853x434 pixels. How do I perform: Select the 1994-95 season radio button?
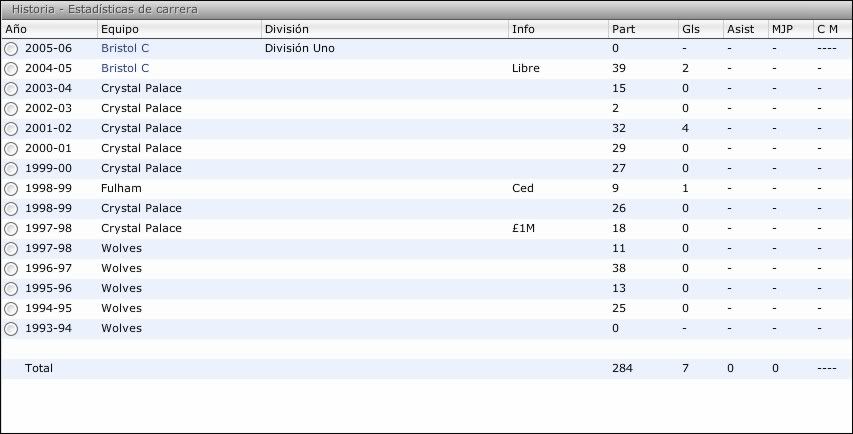pos(11,309)
